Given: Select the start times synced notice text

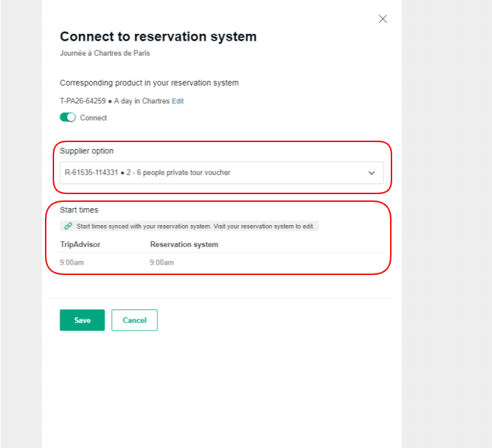Looking at the screenshot, I should point(197,226).
